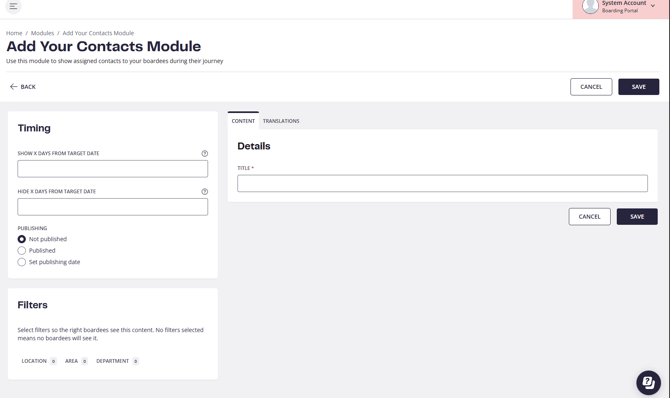Click into the TITLE input field

442,183
